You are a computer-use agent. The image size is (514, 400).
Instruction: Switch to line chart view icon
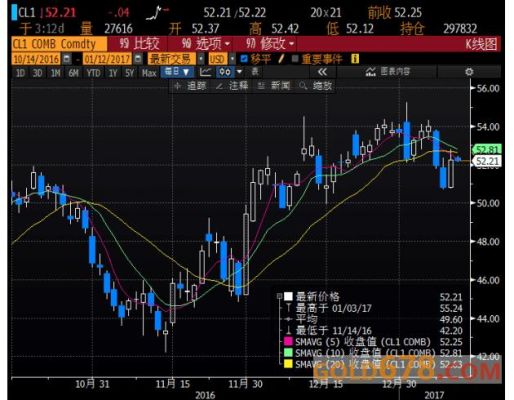205,72
